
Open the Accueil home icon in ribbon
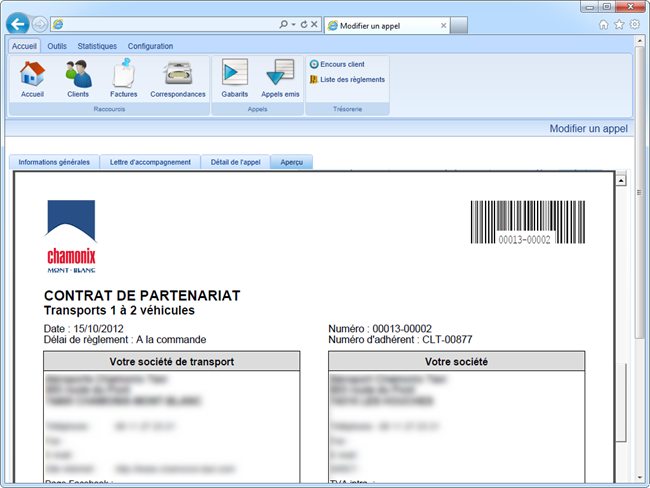click(x=32, y=76)
